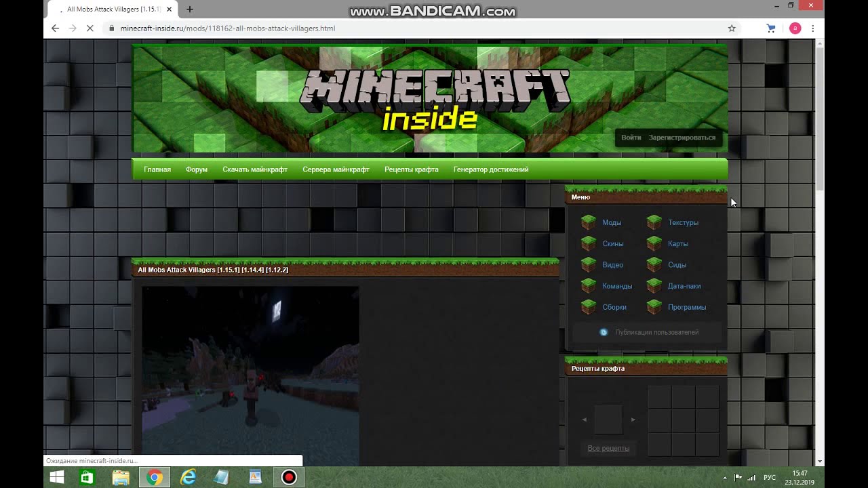This screenshot has height=488, width=868.
Task: Open the Сборки category link
Action: pos(614,307)
